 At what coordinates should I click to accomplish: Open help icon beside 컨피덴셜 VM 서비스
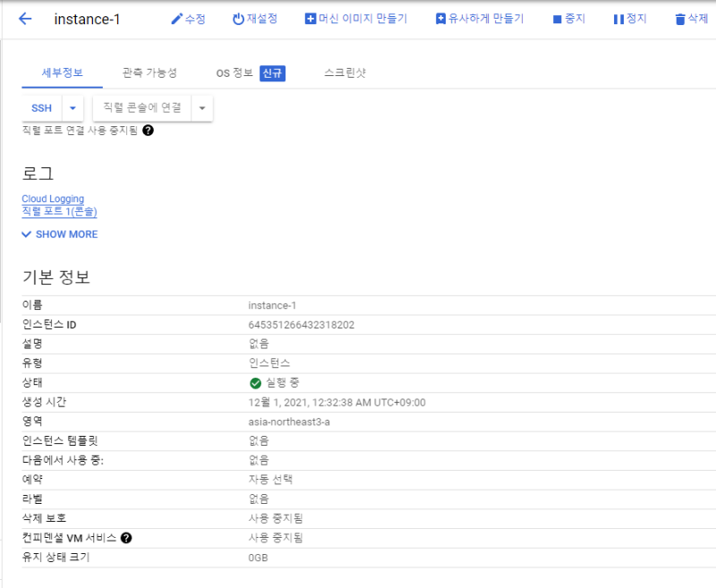pos(126,538)
